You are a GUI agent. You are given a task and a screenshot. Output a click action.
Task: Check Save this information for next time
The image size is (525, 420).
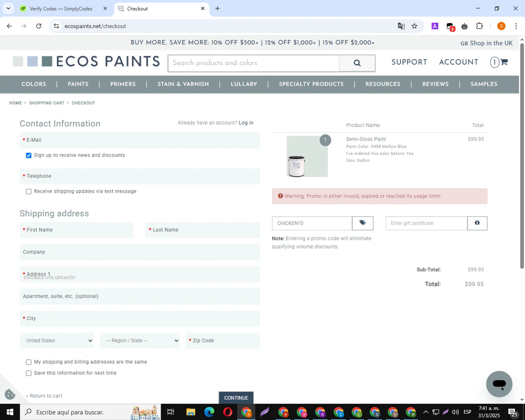point(29,373)
